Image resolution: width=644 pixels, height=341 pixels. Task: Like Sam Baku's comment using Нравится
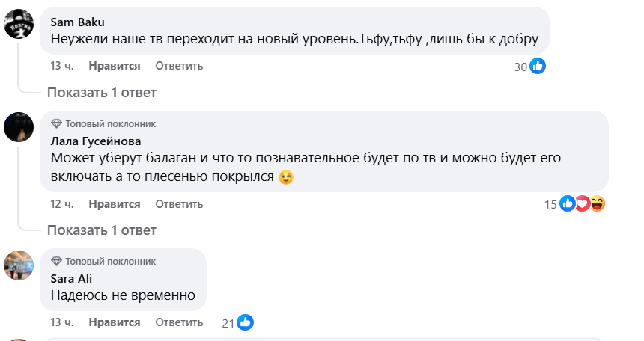click(115, 66)
